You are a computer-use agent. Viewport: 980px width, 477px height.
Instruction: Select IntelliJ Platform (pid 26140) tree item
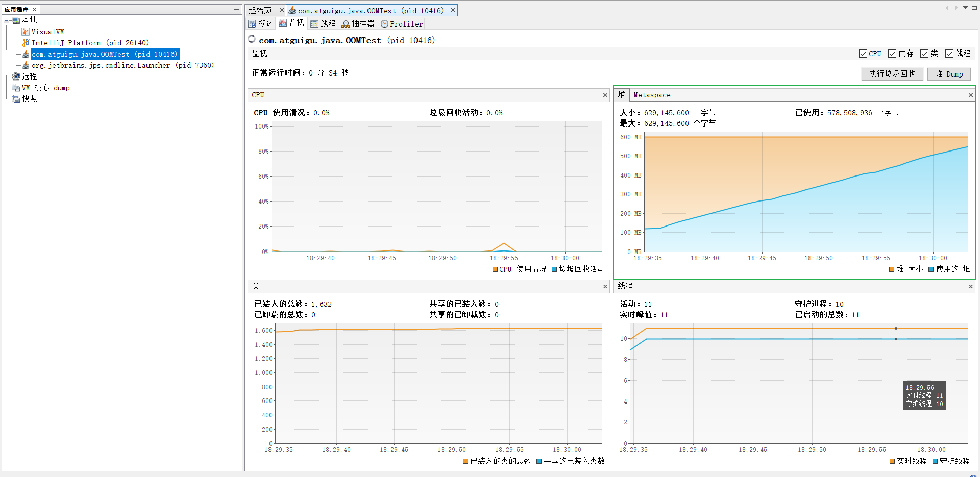90,43
